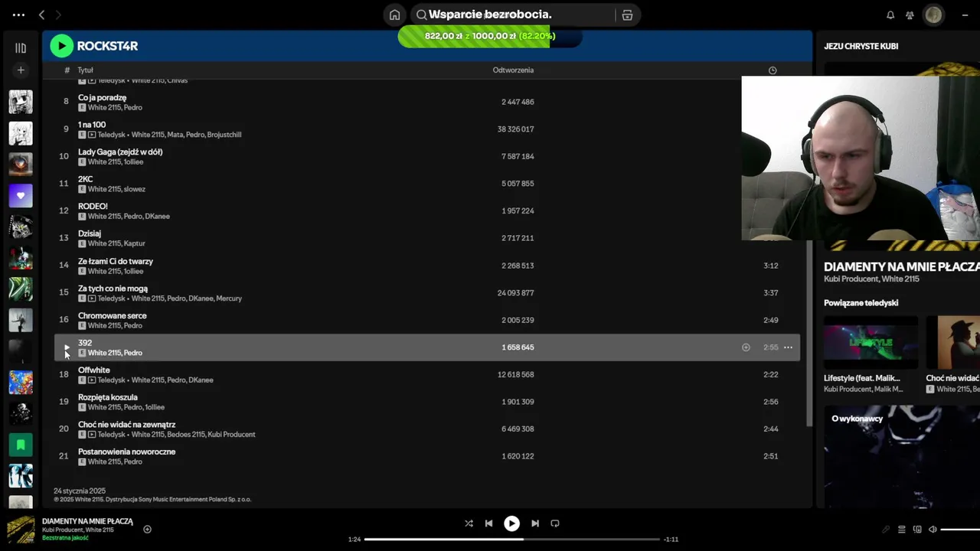Click the main play button in player bar
The image size is (980, 551).
(x=511, y=523)
